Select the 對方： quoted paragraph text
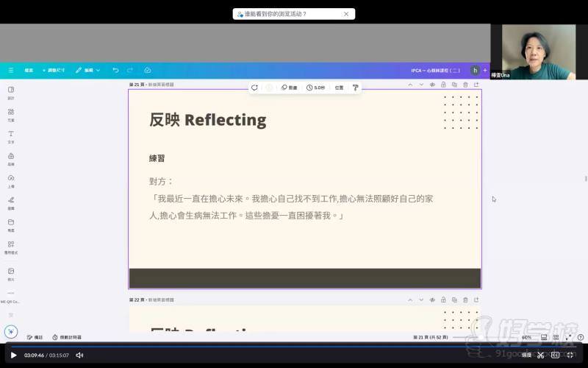The width and height of the screenshot is (588, 368). click(291, 199)
